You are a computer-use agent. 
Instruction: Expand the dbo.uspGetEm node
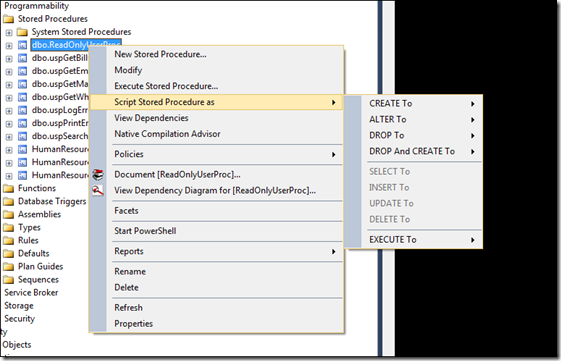[9, 72]
